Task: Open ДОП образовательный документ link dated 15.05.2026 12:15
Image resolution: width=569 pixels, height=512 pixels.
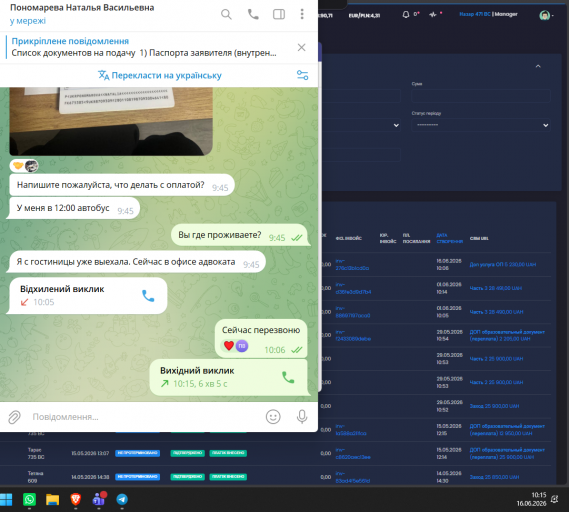Action: [x=507, y=430]
